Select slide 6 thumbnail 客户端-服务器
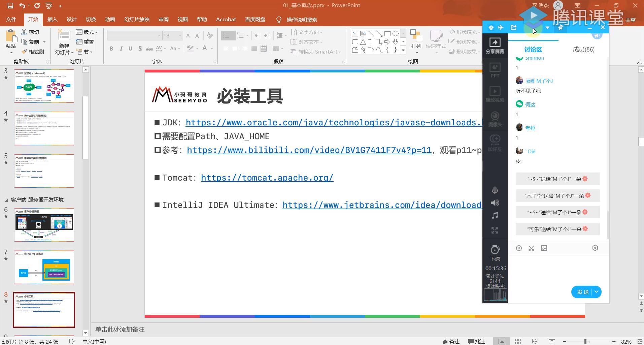The height and width of the screenshot is (345, 644). click(44, 225)
